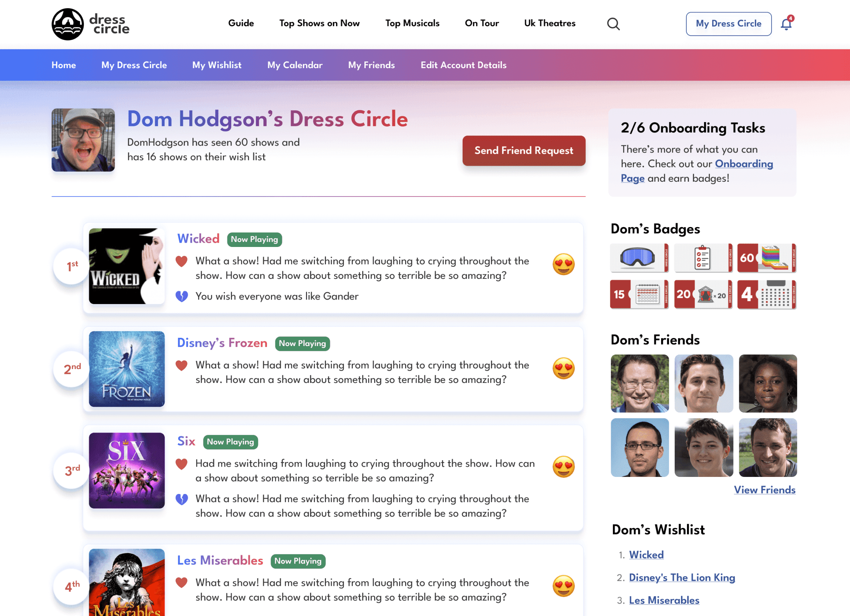Click the clipboard checklist badge
The width and height of the screenshot is (850, 616).
703,258
